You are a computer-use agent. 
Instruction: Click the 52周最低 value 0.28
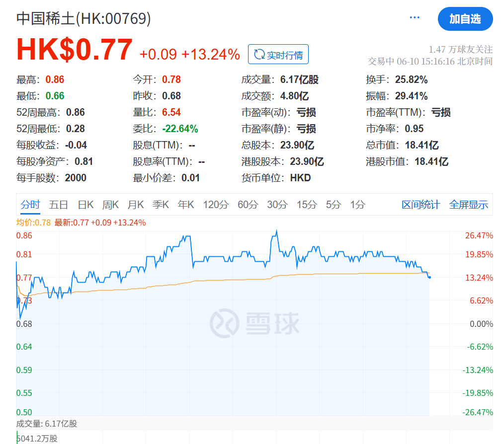coord(75,129)
